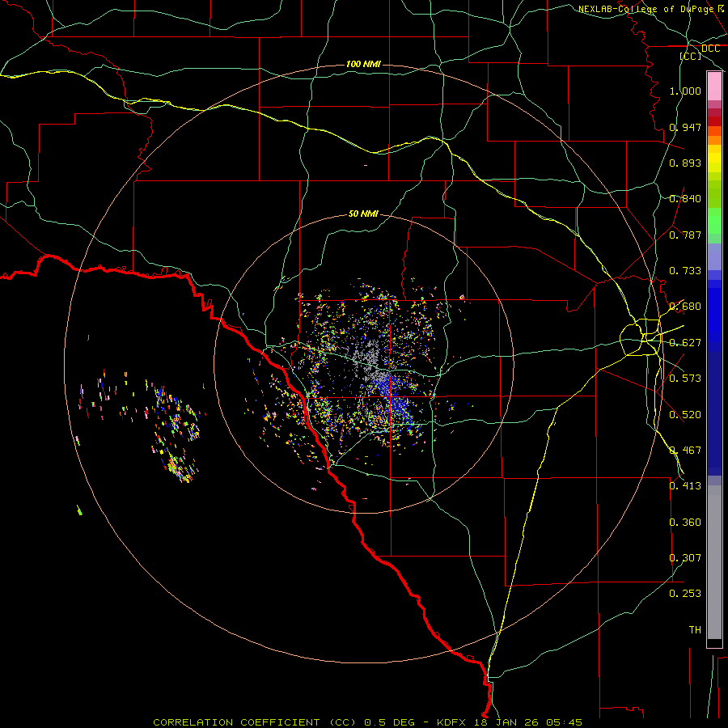Click the 0.840 scale value

[x=685, y=199]
